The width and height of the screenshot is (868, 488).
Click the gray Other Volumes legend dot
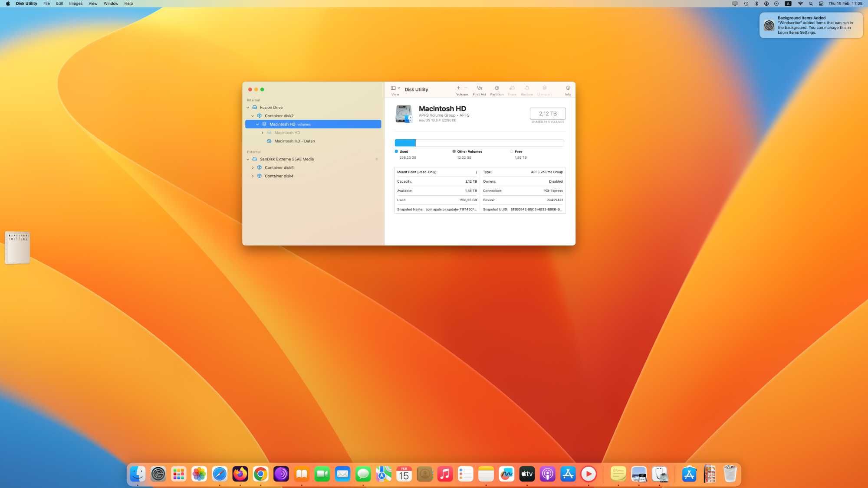click(x=454, y=151)
